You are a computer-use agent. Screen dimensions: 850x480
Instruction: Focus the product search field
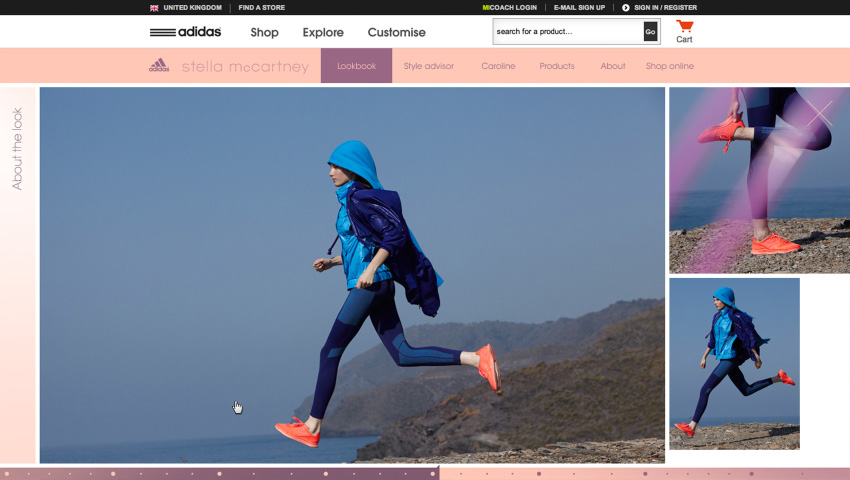pyautogui.click(x=568, y=31)
